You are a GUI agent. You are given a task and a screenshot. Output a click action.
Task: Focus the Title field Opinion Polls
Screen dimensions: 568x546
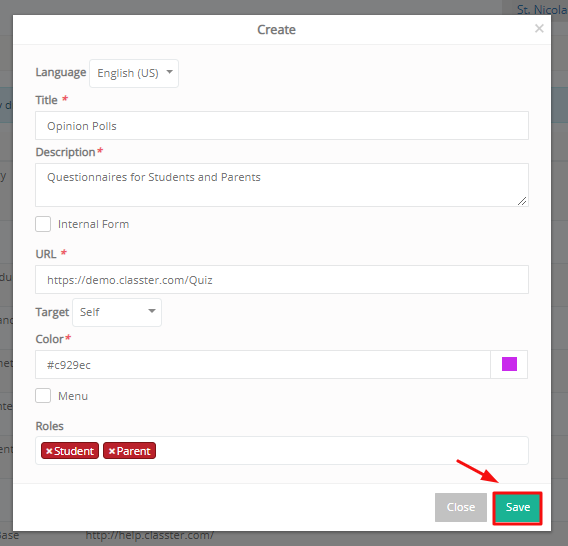[282, 126]
